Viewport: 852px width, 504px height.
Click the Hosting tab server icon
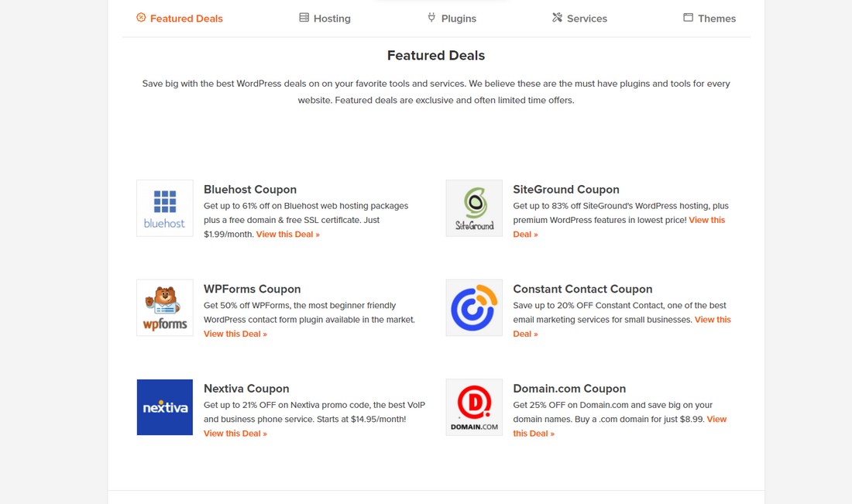(x=304, y=18)
